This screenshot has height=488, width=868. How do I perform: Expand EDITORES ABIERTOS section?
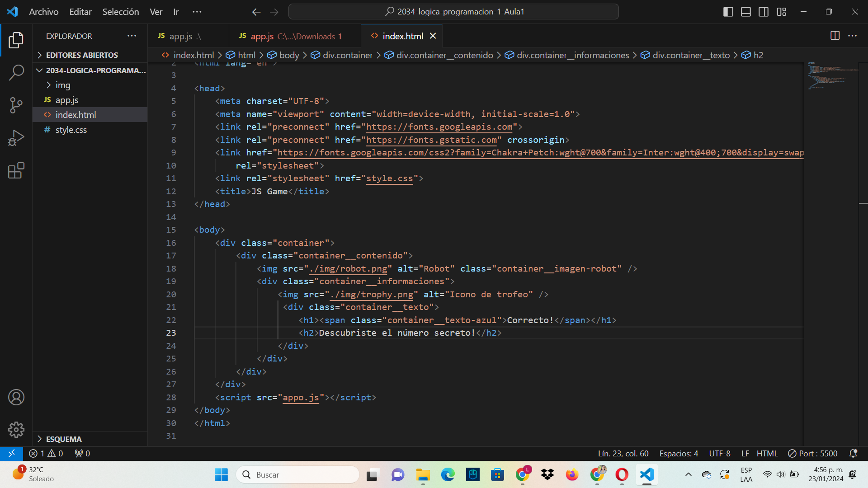coord(90,55)
